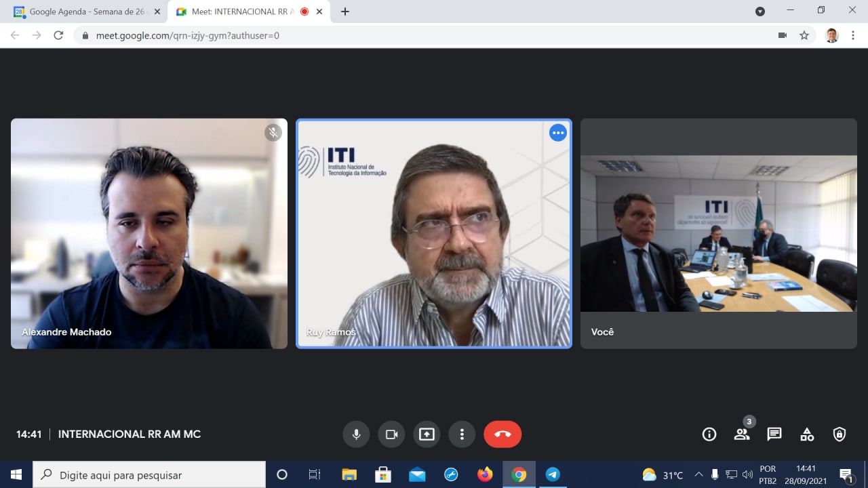Viewport: 868px width, 488px height.
Task: Open host controls lock icon
Action: click(x=840, y=434)
